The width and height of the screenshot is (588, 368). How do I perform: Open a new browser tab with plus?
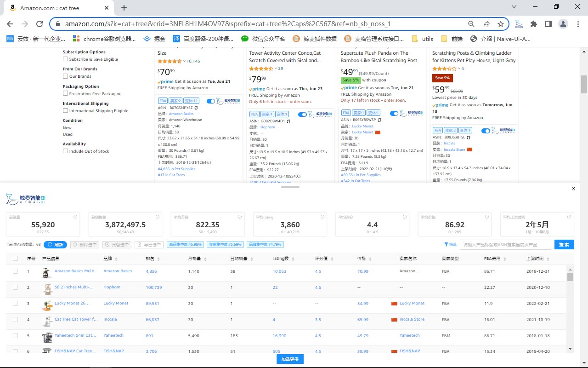[124, 8]
